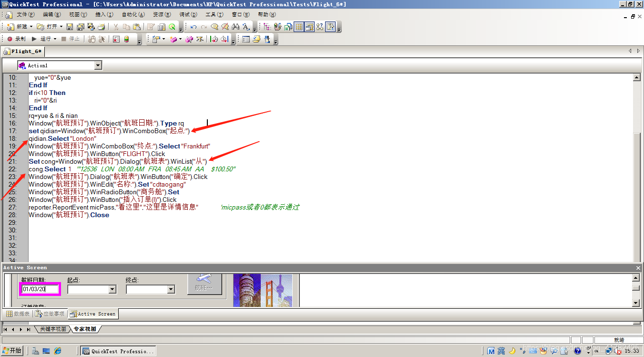Expand the 终点 combo box in Active Screen
644x357 pixels.
171,289
